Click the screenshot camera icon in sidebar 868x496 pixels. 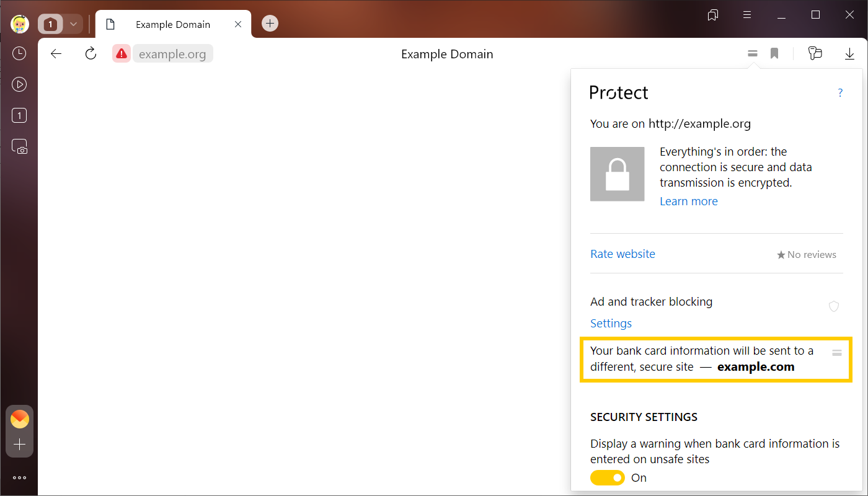click(19, 147)
